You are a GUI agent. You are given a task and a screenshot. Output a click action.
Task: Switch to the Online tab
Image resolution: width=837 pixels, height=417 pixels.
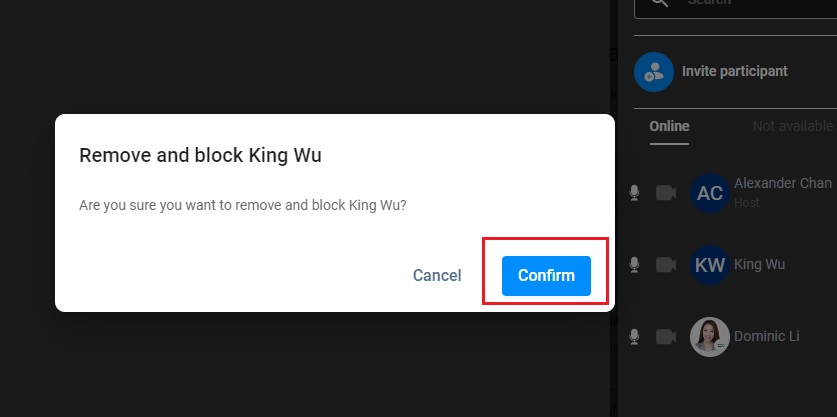[669, 127]
